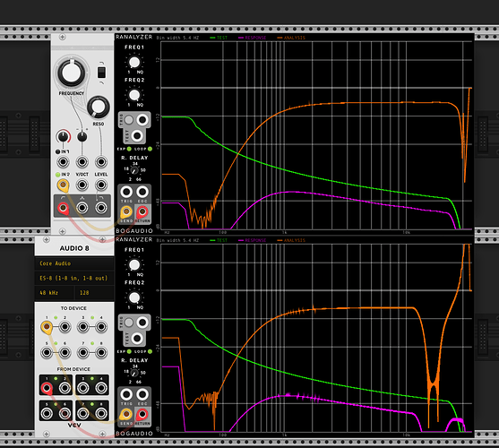Toggle the EXP light on the Ranalyzer beside the filter

click(x=129, y=149)
